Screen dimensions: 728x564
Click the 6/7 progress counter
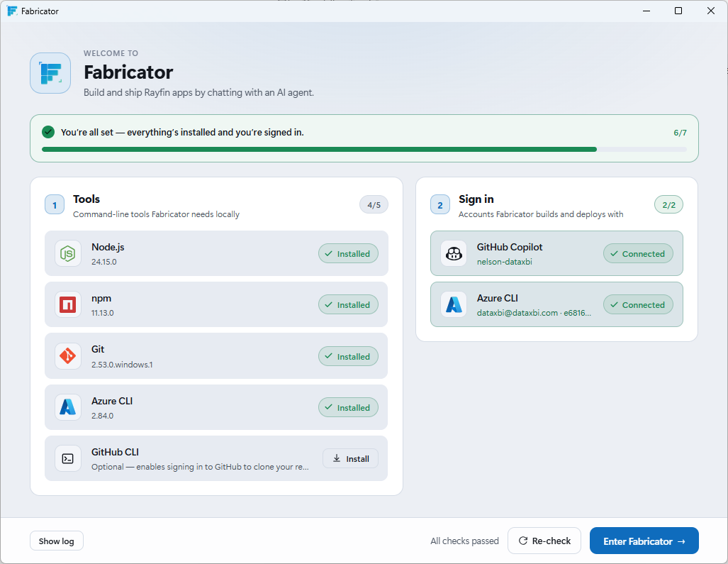[x=680, y=133]
